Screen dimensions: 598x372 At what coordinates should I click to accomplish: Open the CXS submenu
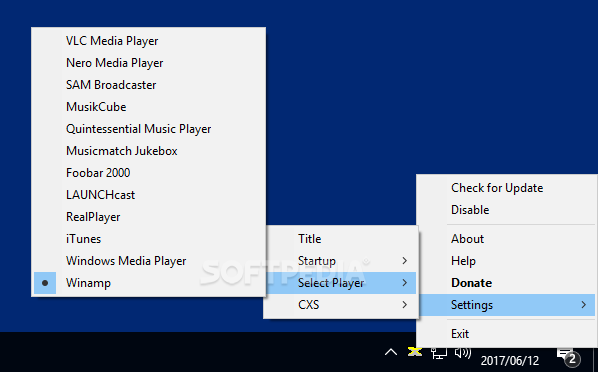341,305
